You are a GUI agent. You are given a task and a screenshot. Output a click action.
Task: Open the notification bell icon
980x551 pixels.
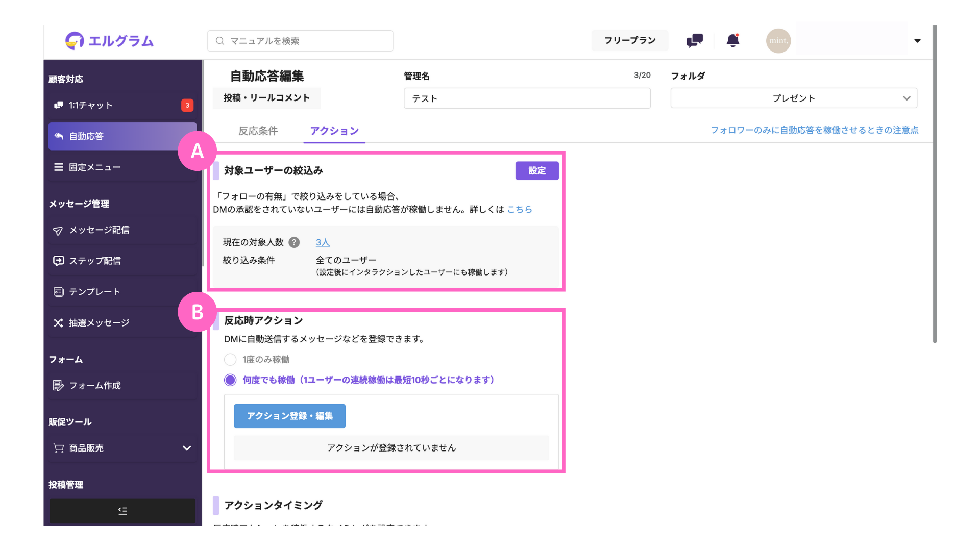tap(733, 40)
